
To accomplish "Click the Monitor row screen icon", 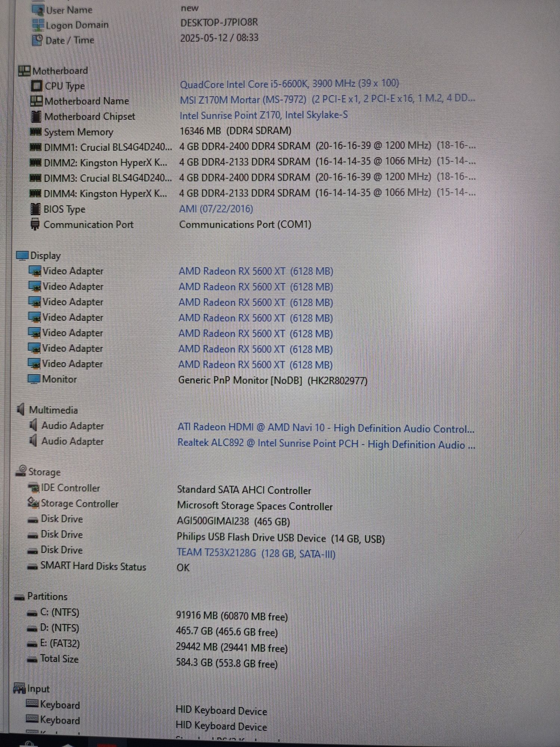I will [34, 379].
